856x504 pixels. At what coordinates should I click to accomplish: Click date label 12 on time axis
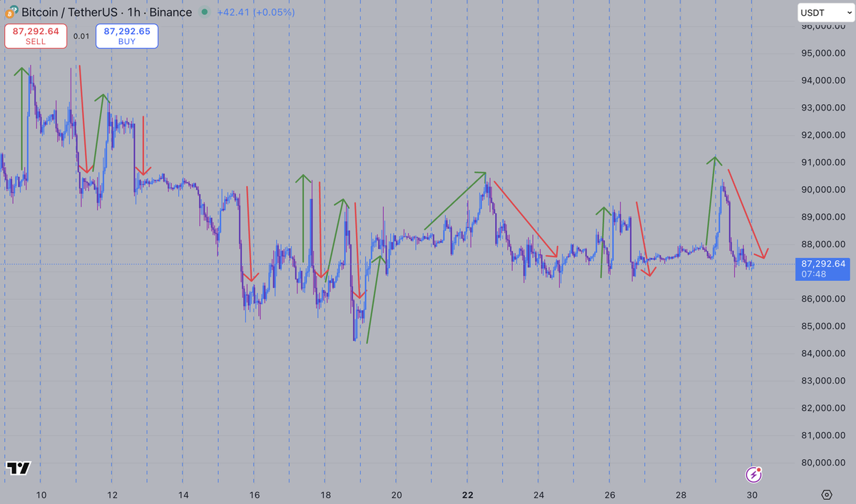(x=112, y=495)
